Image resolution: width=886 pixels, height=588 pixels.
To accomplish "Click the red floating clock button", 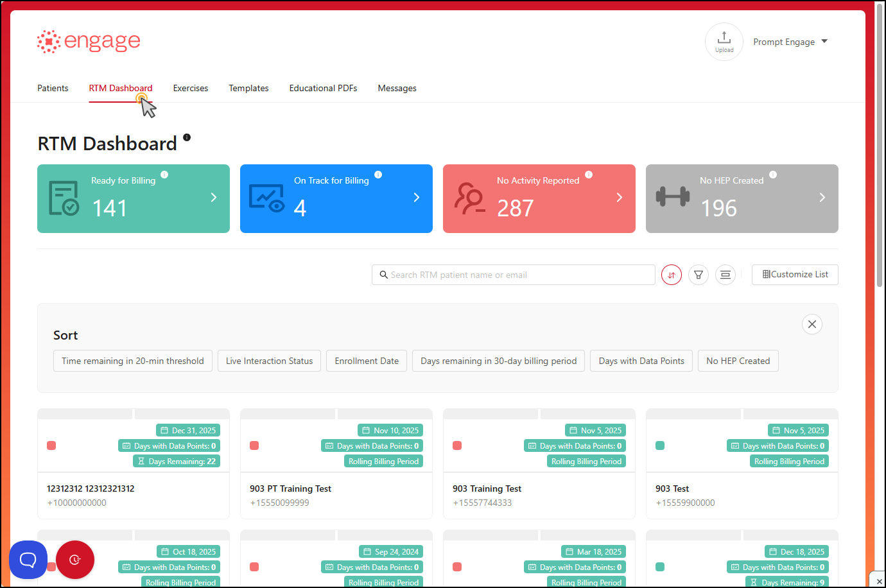I will click(x=75, y=560).
